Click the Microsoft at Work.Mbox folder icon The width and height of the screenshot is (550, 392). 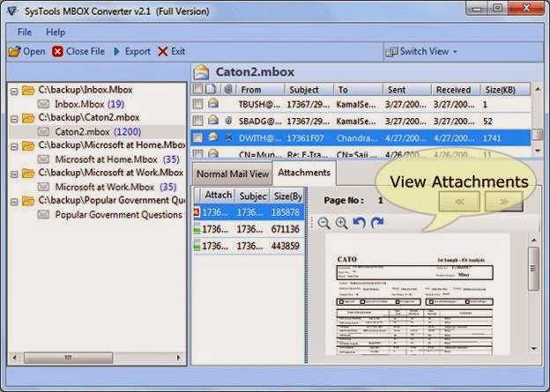click(28, 173)
